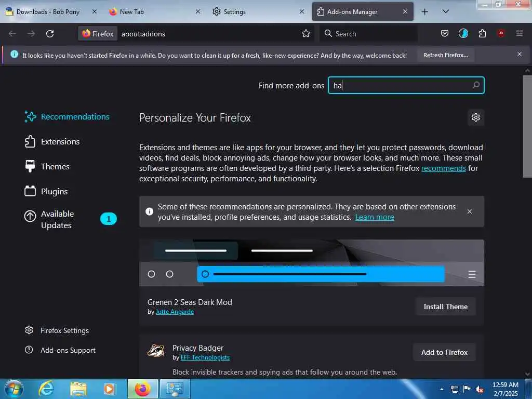Image resolution: width=532 pixels, height=399 pixels.
Task: Click the Firefox identity badge in address bar
Action: 98,34
